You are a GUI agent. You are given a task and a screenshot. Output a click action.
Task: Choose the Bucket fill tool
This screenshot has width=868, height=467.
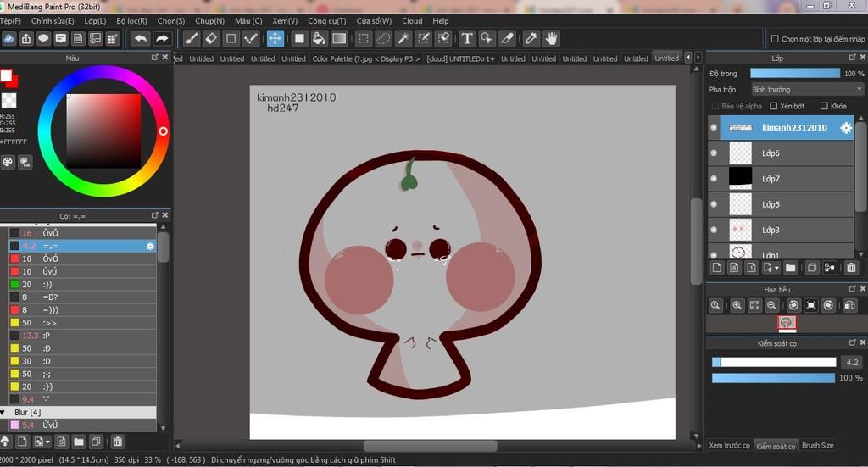point(319,39)
